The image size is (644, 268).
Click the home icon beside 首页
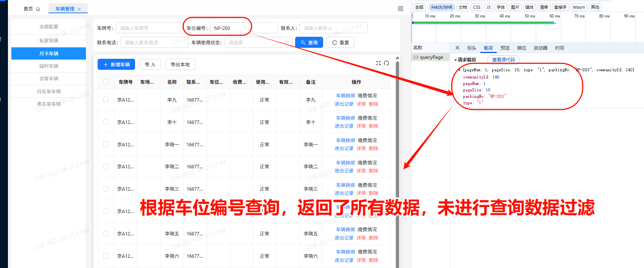(38, 9)
